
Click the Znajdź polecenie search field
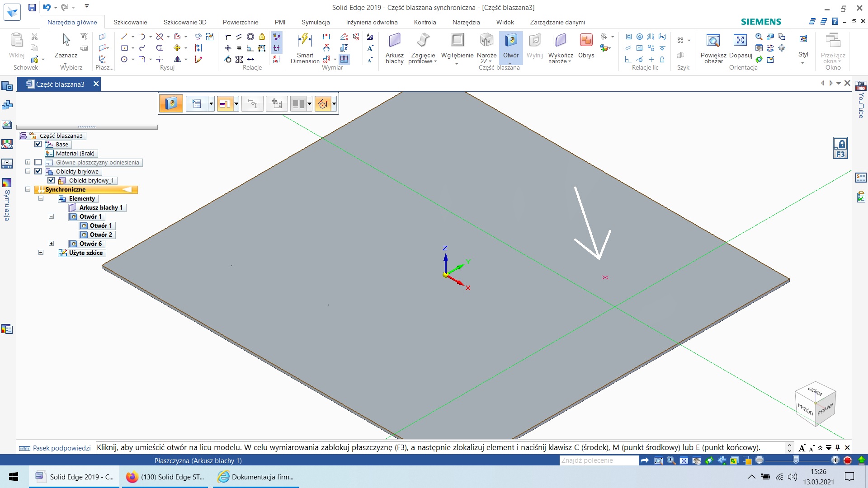[x=598, y=460]
